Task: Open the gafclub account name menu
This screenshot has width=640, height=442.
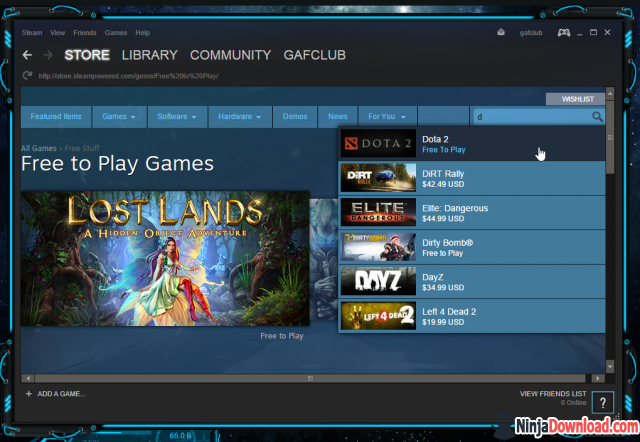Action: tap(531, 33)
